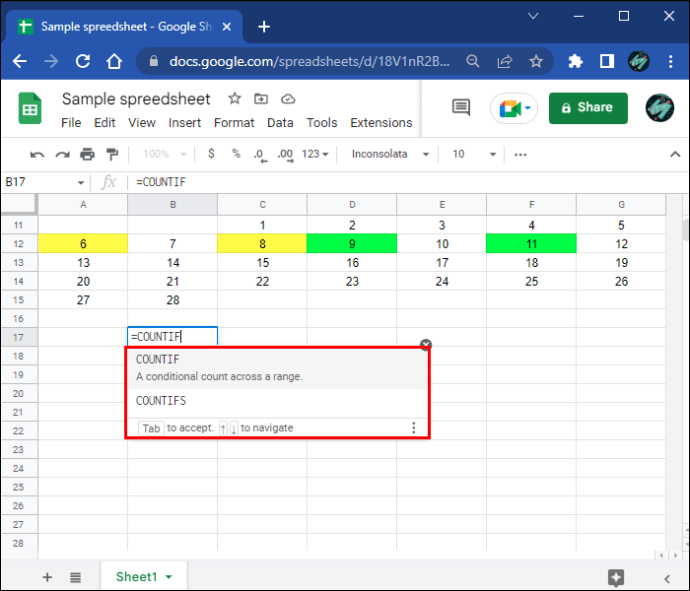Increase decimal places icon

coord(286,155)
